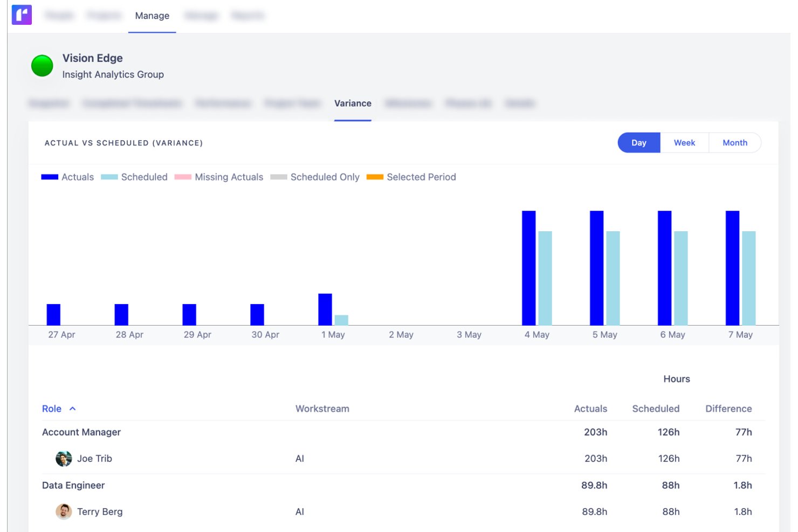Select the Variance tab

coord(353,103)
